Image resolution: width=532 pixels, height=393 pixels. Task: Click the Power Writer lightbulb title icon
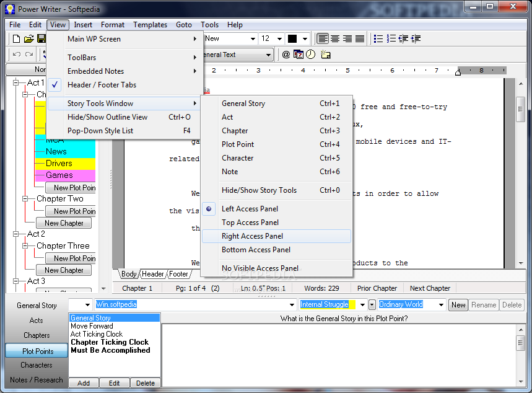point(10,9)
